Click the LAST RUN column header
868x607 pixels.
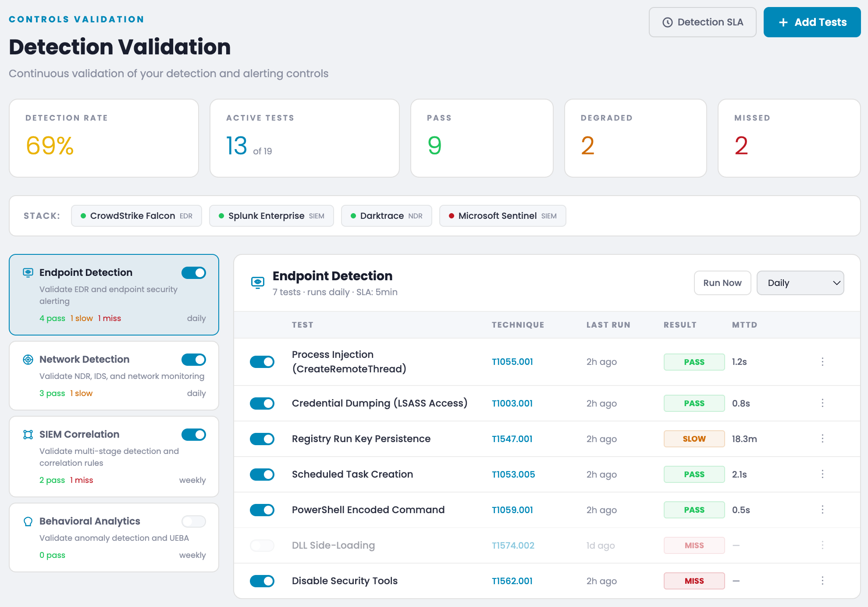tap(608, 325)
